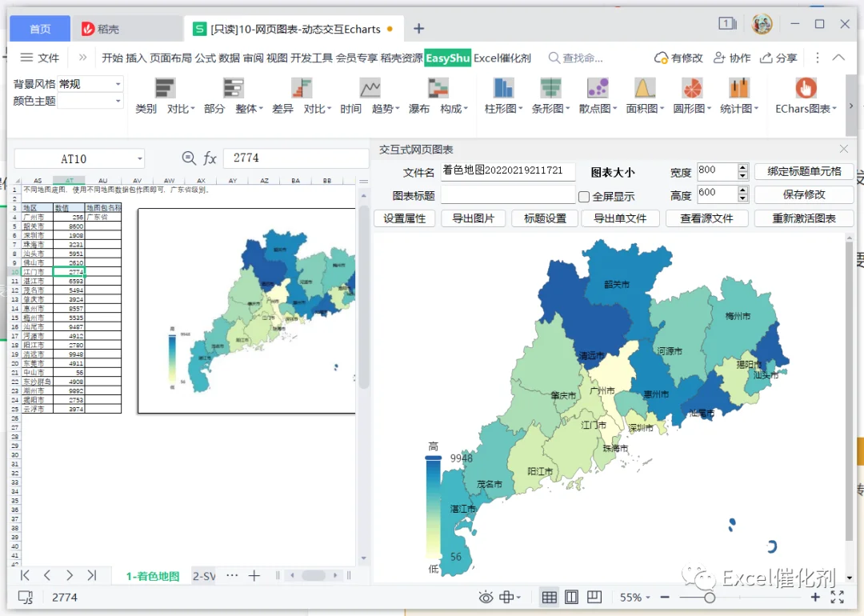Click the 图表标题 input field
The image size is (864, 616).
[508, 195]
